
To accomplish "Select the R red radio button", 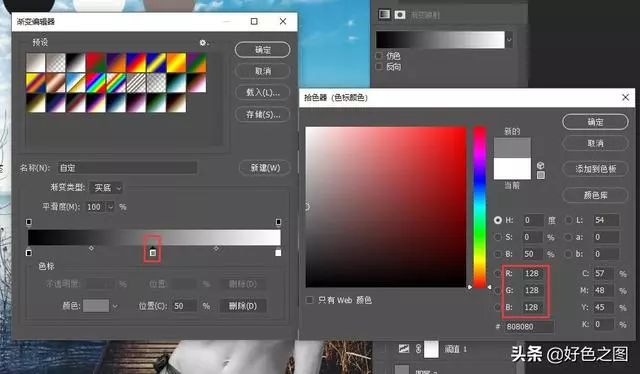I will click(498, 273).
